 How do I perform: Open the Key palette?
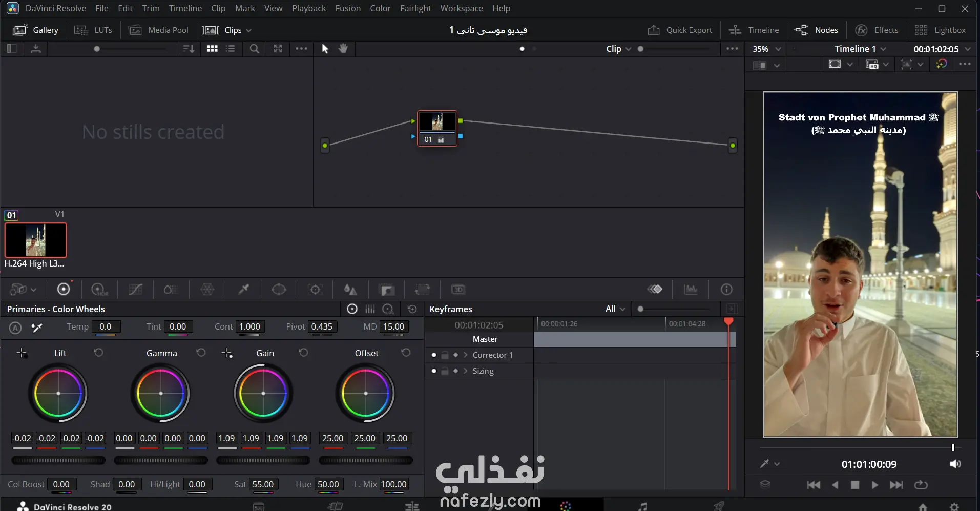[x=387, y=290]
